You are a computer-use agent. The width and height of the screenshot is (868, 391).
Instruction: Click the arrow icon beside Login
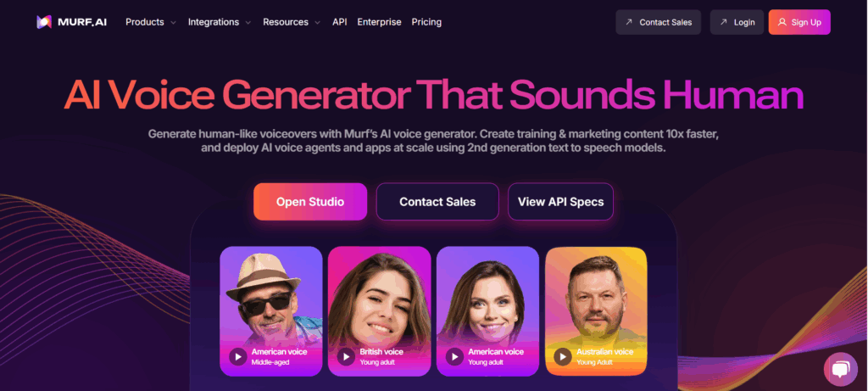[724, 22]
